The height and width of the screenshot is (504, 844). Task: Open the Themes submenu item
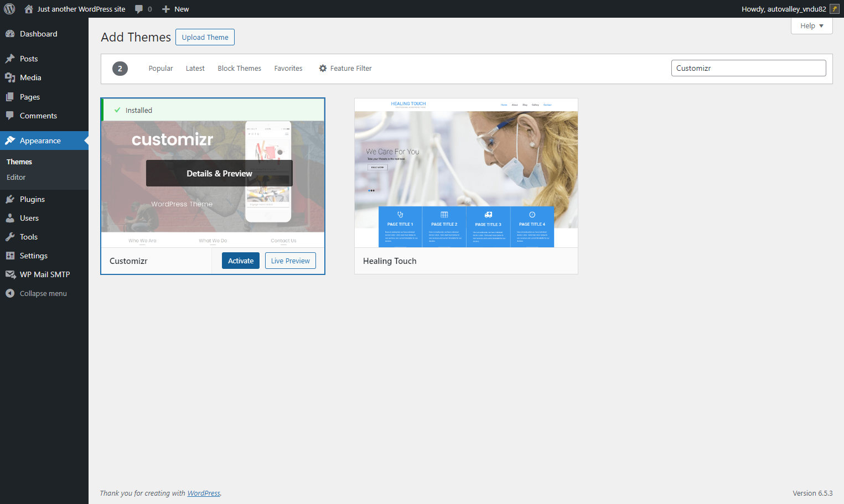point(19,162)
